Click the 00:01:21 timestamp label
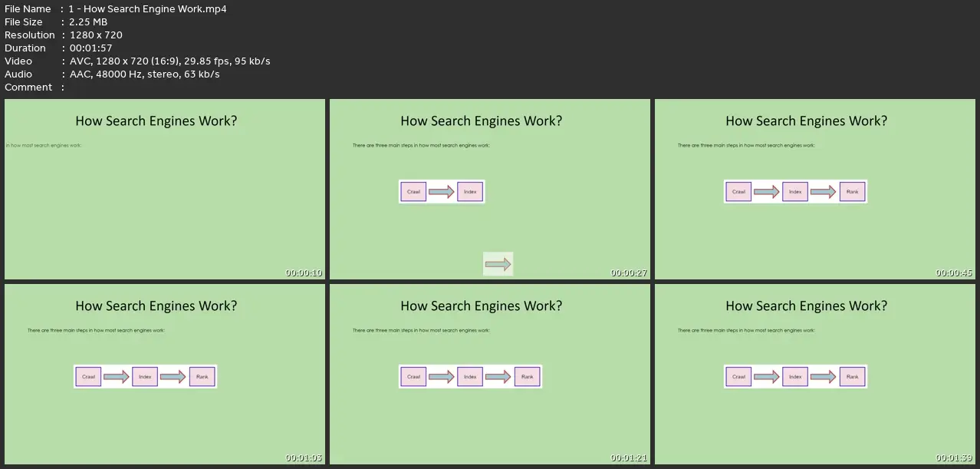980x469 pixels. pos(629,458)
